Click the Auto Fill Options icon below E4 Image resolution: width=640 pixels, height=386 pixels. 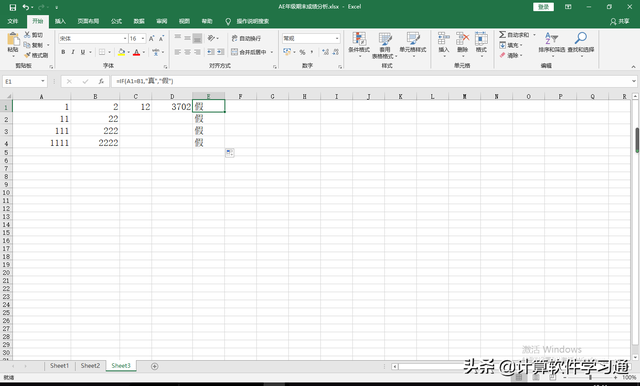point(230,153)
